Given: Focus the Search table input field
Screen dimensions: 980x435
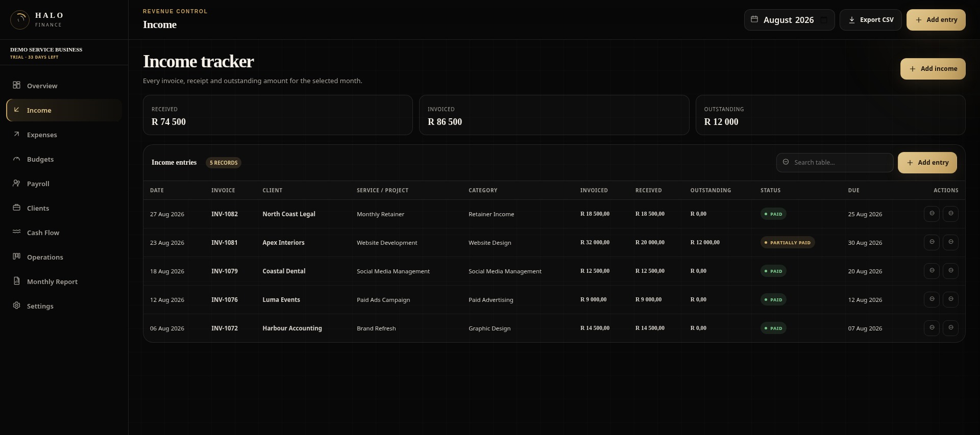Looking at the screenshot, I should (835, 163).
